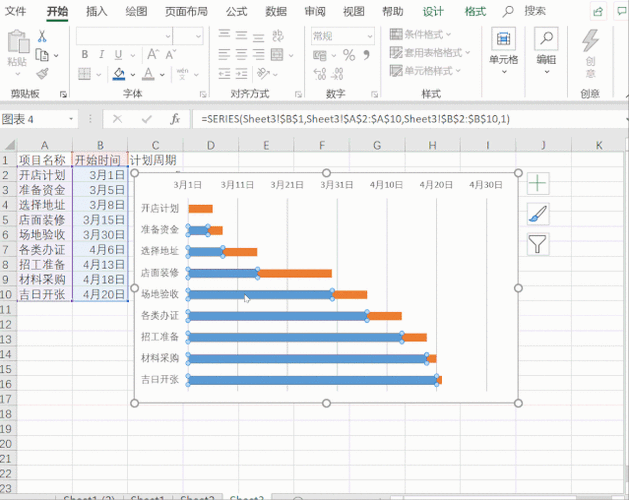Click the Chart Filters funnel button
The image size is (629, 500).
(x=538, y=244)
